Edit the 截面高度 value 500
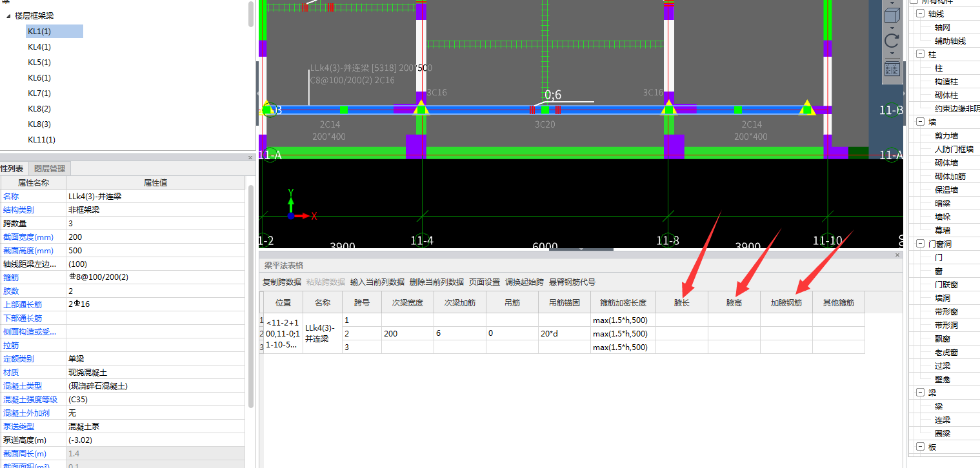Screen dimensions: 980x468 tap(155, 250)
